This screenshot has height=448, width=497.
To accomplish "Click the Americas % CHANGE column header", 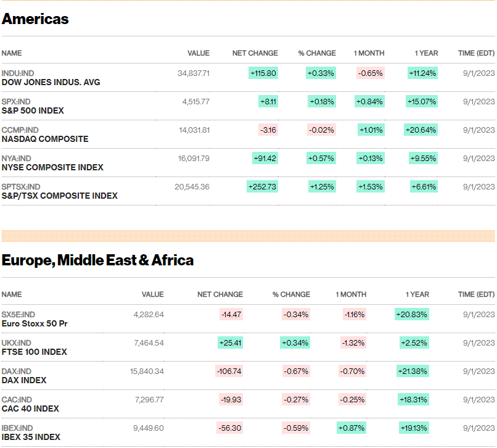I will (x=317, y=53).
